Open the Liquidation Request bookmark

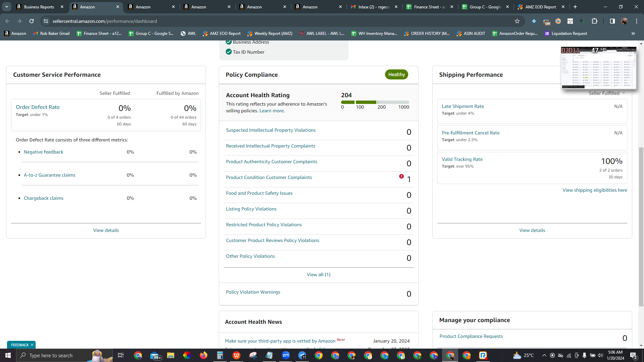(x=566, y=34)
